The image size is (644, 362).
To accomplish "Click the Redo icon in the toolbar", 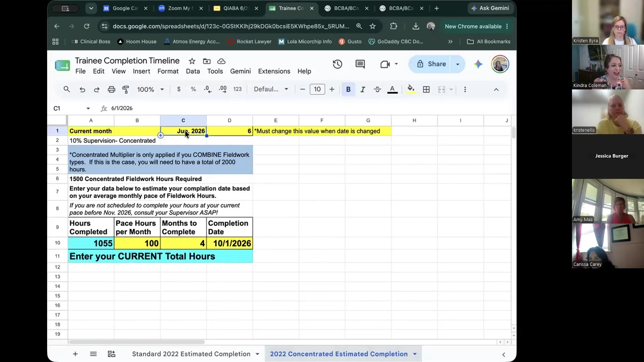I will (x=97, y=89).
